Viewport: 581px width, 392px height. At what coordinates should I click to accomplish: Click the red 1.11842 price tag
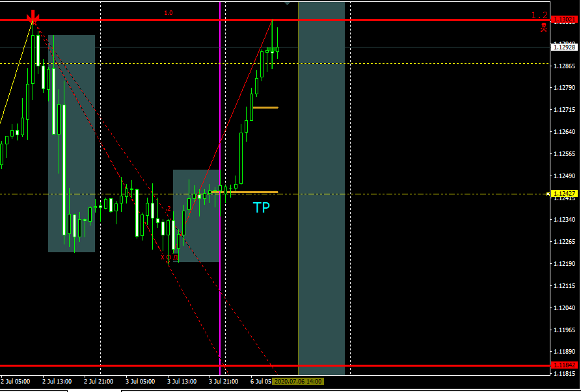pyautogui.click(x=564, y=365)
